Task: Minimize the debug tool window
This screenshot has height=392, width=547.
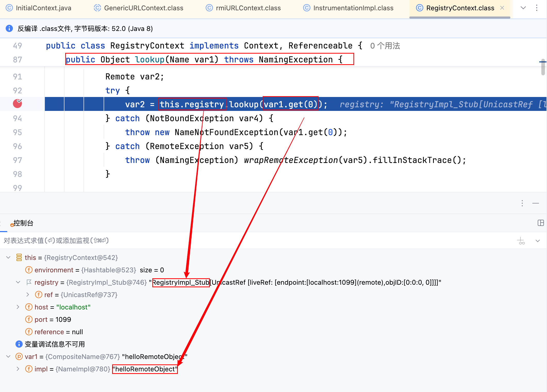Action: coord(536,203)
